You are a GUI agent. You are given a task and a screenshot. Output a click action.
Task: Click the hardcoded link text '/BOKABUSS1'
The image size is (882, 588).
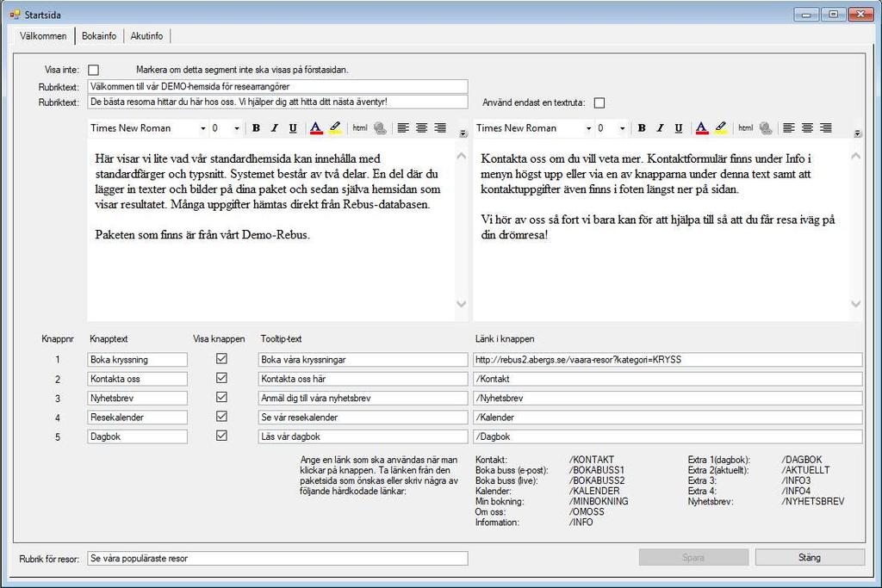click(597, 470)
